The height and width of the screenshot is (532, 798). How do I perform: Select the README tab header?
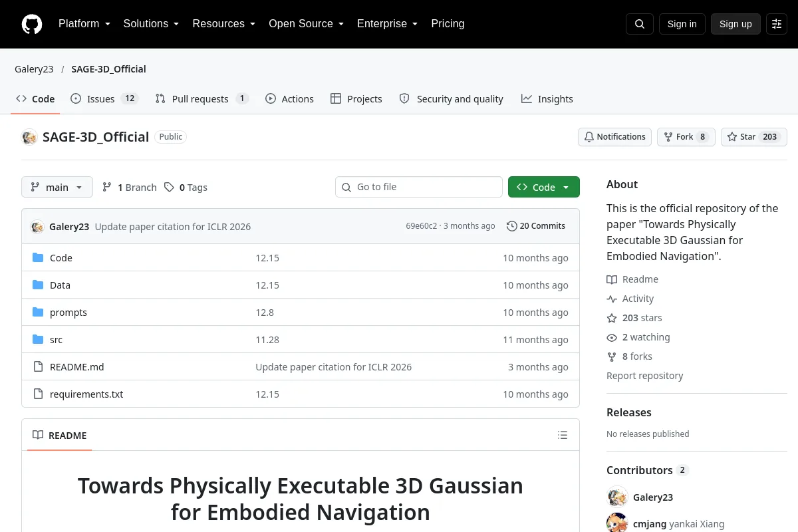point(59,436)
